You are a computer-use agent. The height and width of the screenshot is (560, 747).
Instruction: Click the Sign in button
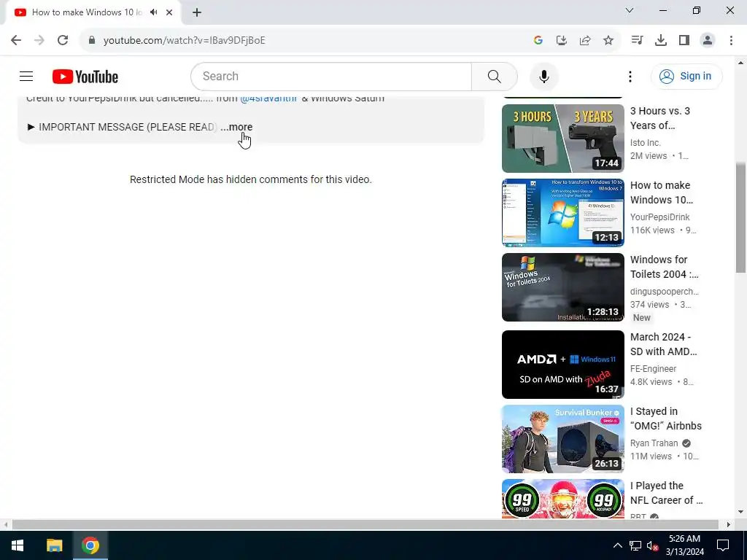pos(686,76)
